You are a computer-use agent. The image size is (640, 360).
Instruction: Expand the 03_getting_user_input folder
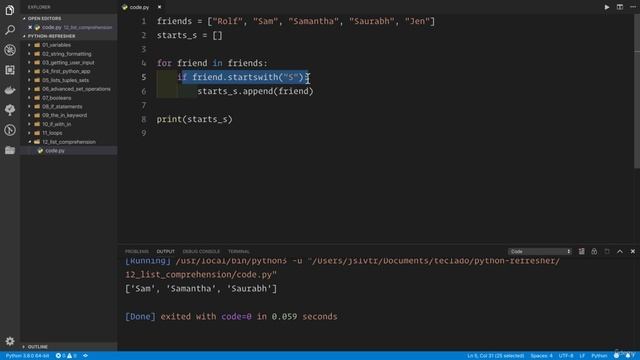click(x=68, y=62)
